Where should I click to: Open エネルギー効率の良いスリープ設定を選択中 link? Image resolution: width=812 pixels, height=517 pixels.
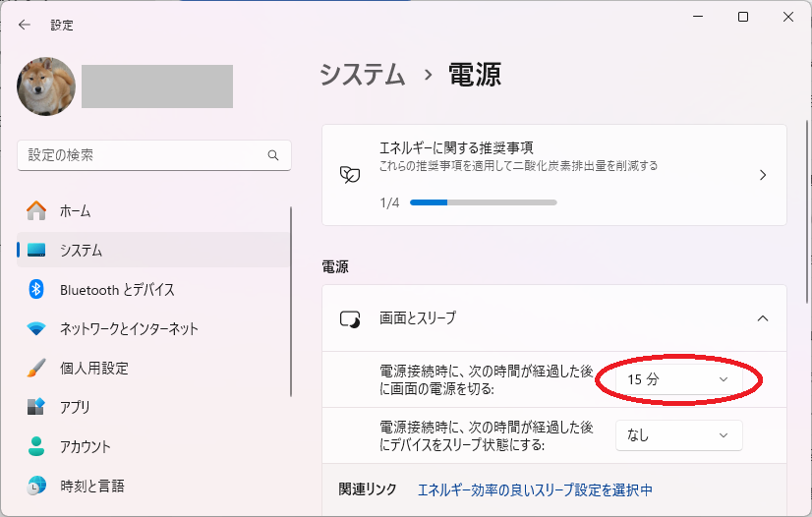pos(535,489)
